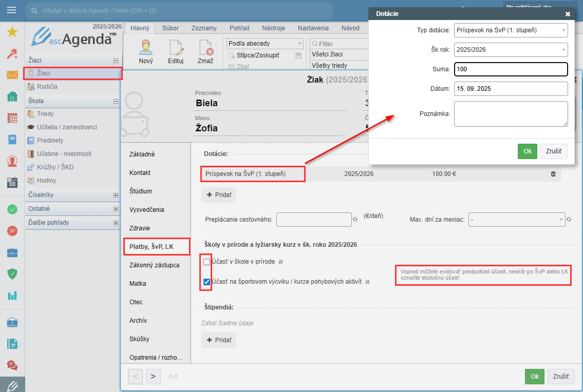Open the red timetable grid icon
Screen dimensions: 583x392
pos(12,118)
